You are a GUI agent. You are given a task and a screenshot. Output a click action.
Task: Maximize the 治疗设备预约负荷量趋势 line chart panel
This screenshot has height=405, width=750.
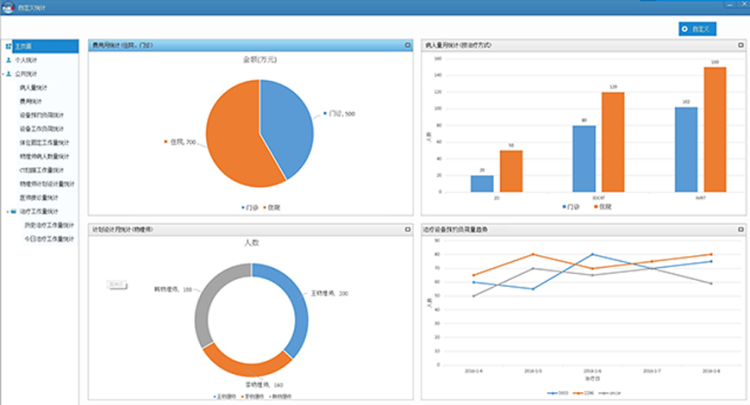(x=739, y=230)
